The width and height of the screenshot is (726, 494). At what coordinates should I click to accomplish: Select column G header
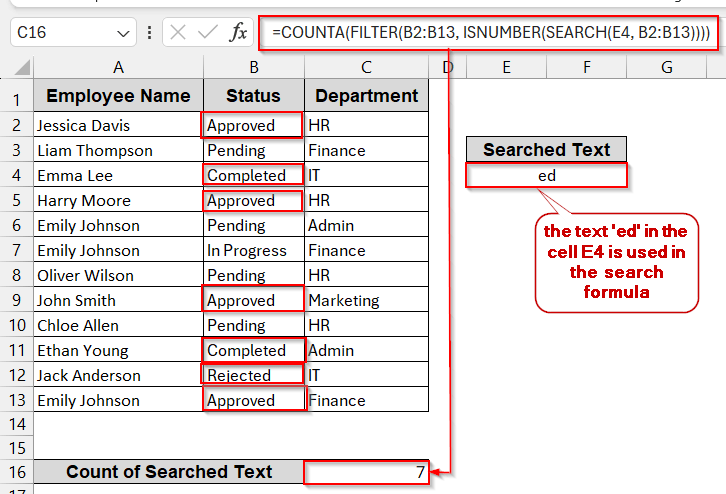click(666, 67)
